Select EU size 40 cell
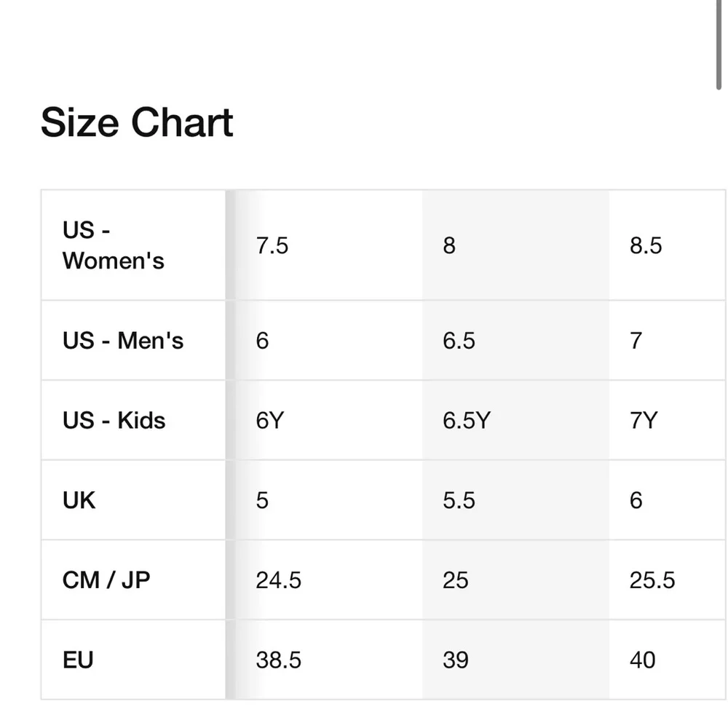Image resolution: width=728 pixels, height=728 pixels. [x=643, y=660]
